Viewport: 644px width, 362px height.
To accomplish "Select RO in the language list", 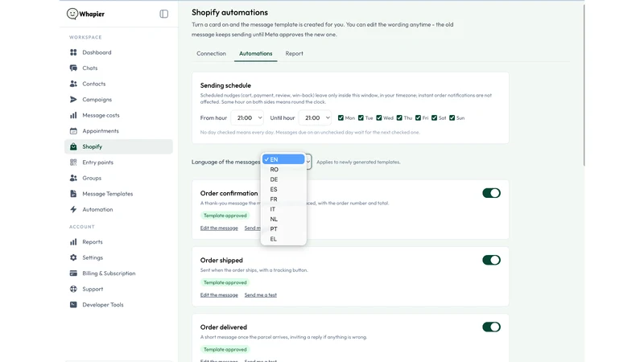I will coord(283,170).
